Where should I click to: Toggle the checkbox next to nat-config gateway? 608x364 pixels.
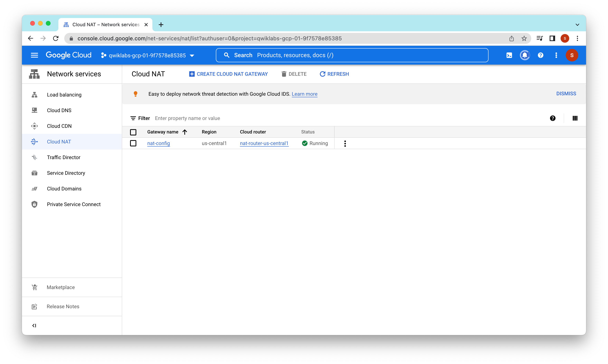click(134, 143)
